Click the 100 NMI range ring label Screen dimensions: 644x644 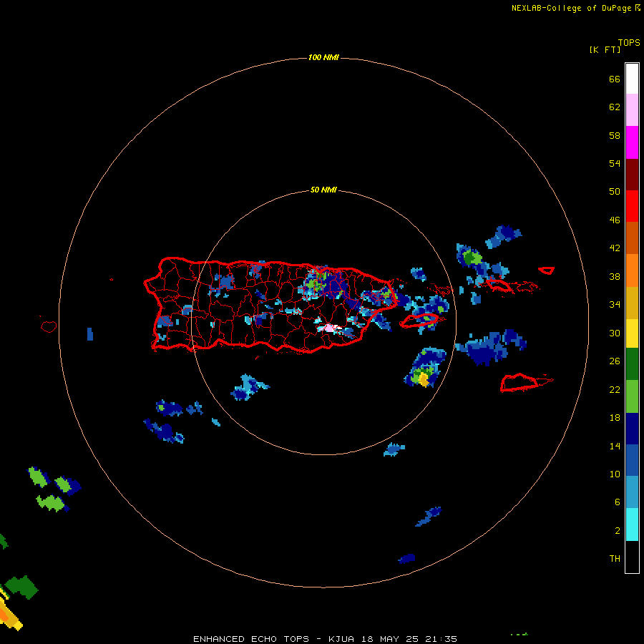(x=323, y=57)
